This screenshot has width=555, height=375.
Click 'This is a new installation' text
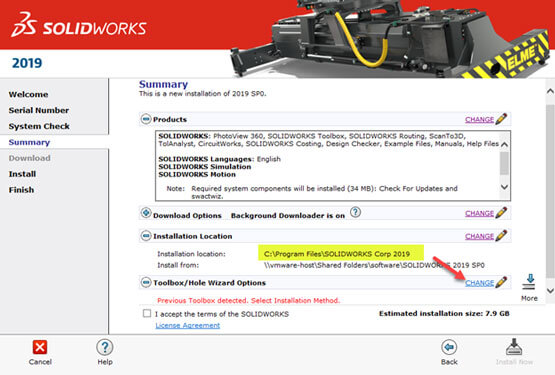point(202,94)
